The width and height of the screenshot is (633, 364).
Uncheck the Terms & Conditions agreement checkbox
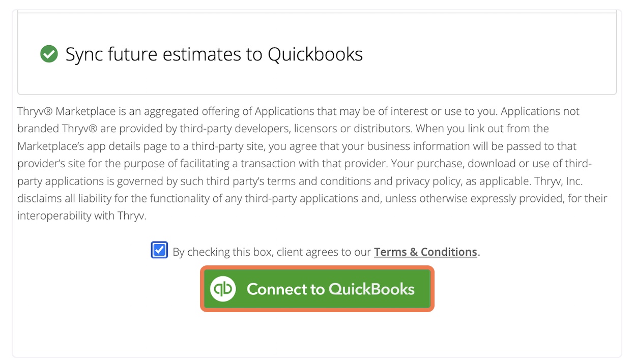click(159, 250)
